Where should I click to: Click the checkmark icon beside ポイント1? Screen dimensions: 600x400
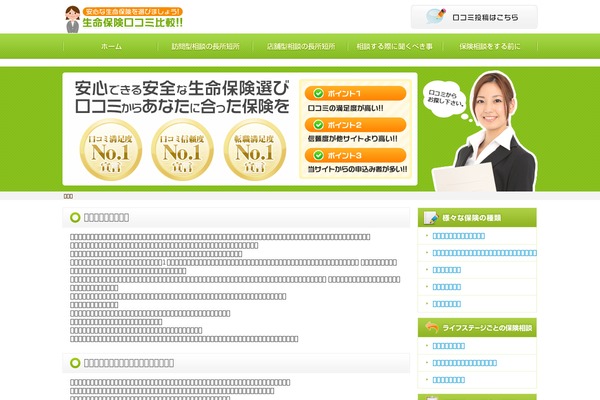click(x=318, y=93)
